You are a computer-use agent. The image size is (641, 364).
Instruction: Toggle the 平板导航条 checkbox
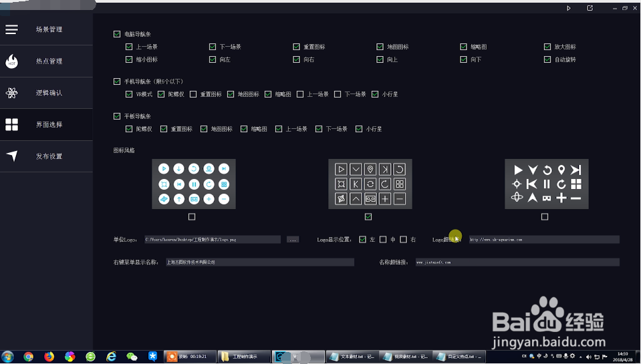click(x=117, y=116)
